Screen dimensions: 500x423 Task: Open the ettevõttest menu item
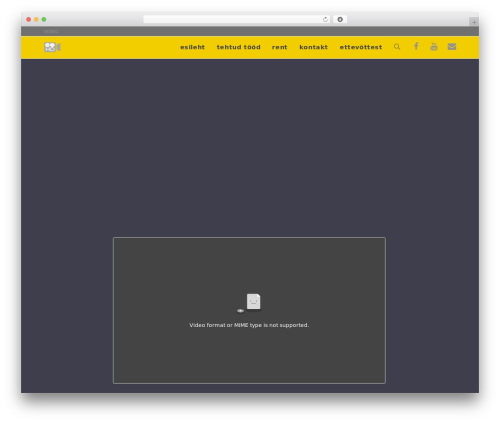[x=361, y=47]
